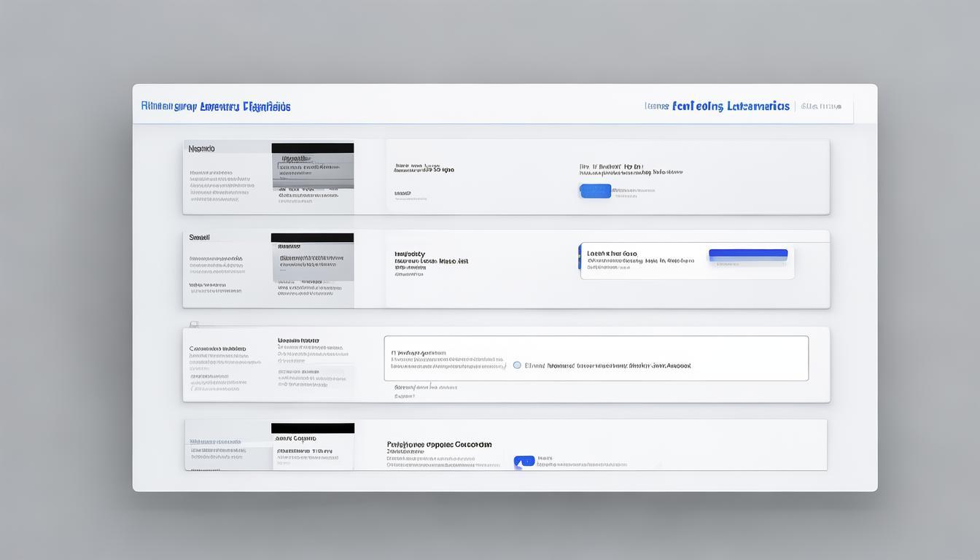980x560 pixels.
Task: Click the small light-blue word before the bold header link
Action: click(656, 106)
